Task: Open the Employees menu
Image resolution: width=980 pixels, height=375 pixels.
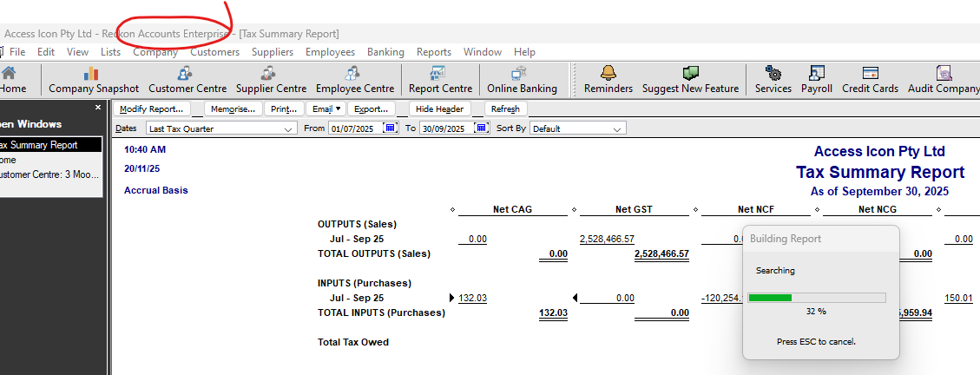Action: coord(330,52)
